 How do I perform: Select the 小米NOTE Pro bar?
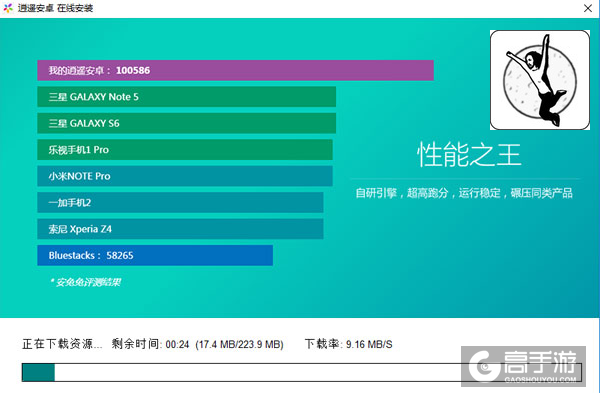pos(185,176)
